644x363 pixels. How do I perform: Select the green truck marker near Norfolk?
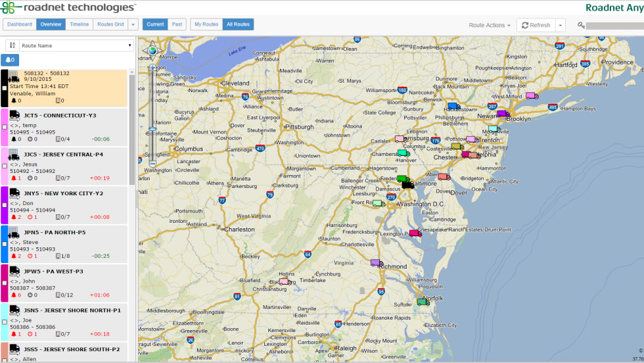point(423,302)
